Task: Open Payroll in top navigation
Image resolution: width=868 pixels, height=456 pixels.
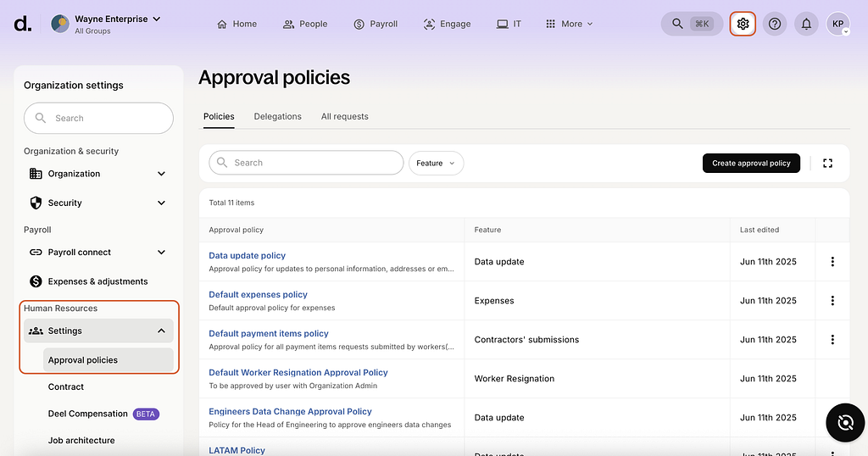Action: click(376, 24)
